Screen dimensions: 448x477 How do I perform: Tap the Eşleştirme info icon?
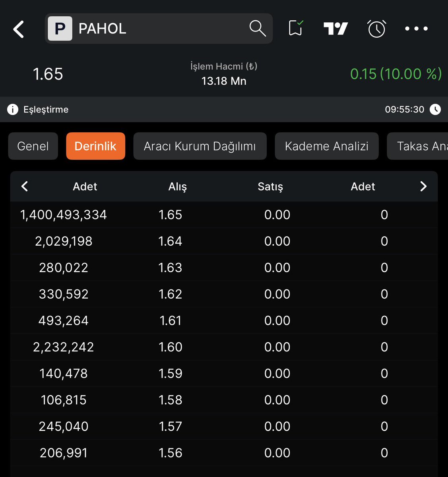point(13,109)
